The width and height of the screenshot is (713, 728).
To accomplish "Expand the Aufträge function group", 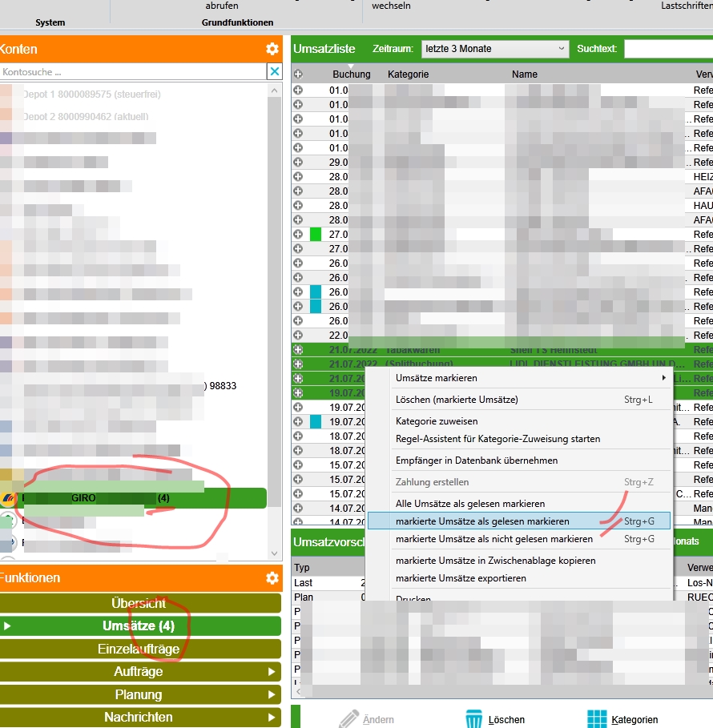I will [140, 671].
